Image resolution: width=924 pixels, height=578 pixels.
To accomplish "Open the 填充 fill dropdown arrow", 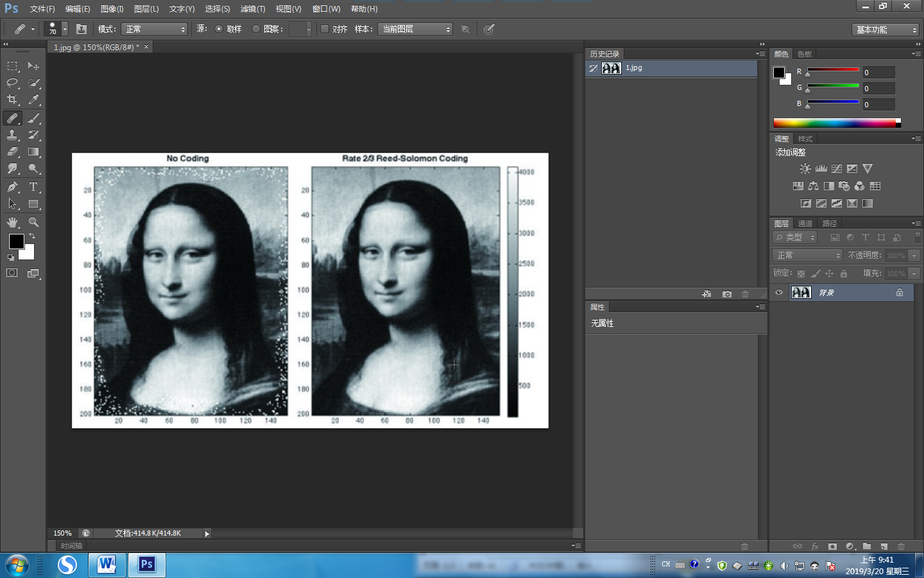I will pos(914,274).
